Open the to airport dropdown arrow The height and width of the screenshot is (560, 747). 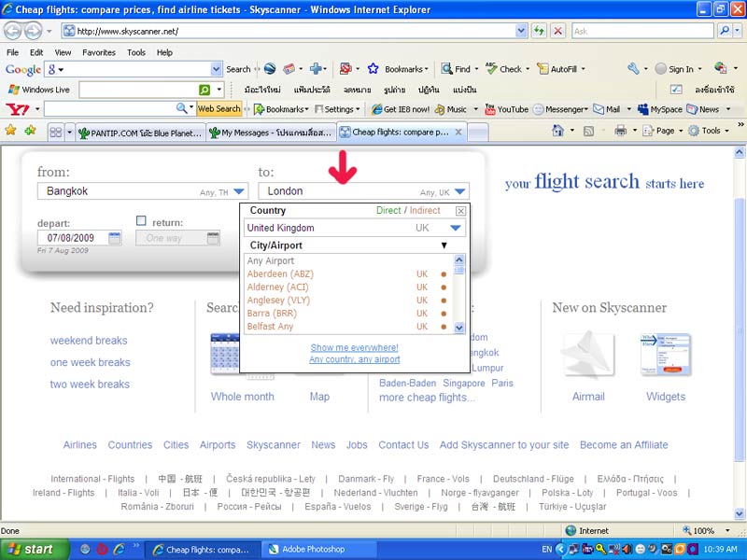click(459, 191)
